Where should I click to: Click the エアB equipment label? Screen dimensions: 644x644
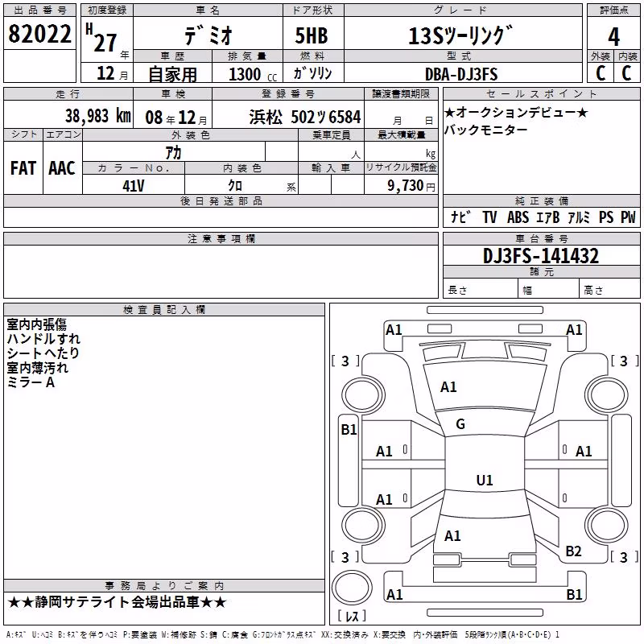click(x=548, y=217)
